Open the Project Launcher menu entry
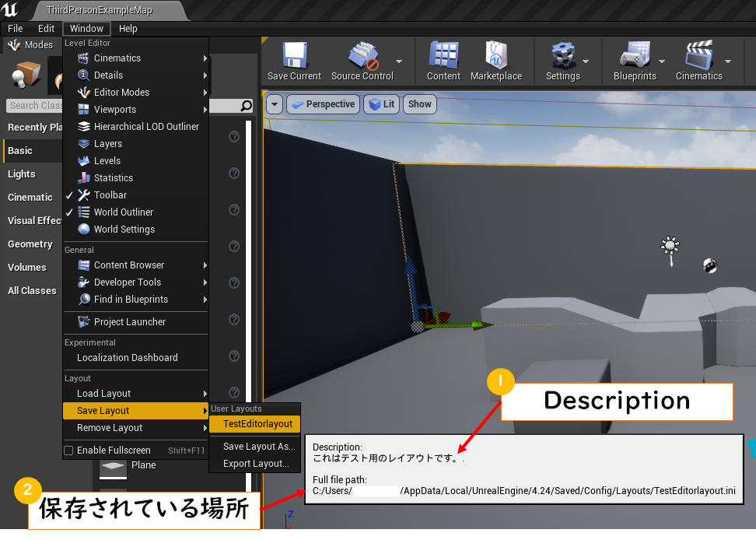The width and height of the screenshot is (756, 540). tap(136, 322)
